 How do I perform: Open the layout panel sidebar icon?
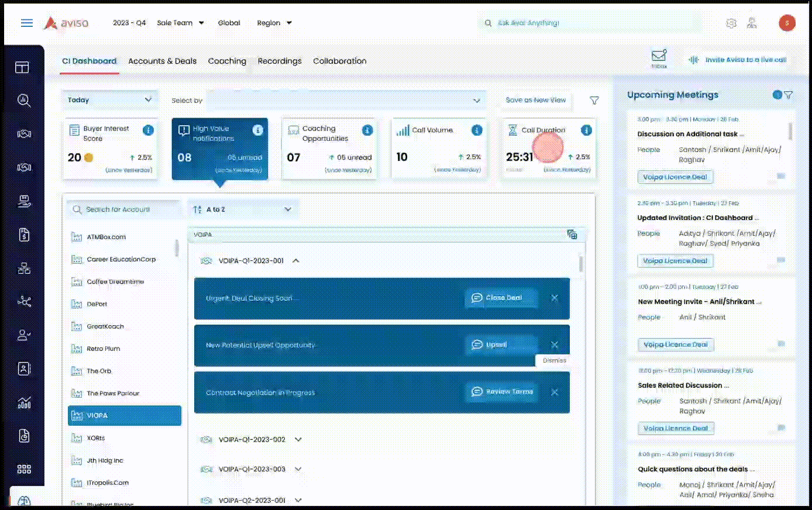point(22,67)
